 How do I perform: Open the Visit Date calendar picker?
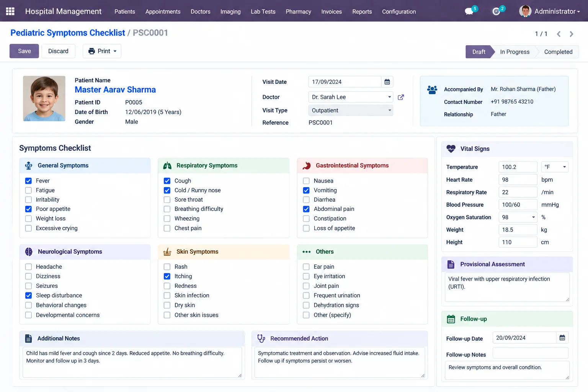click(387, 82)
